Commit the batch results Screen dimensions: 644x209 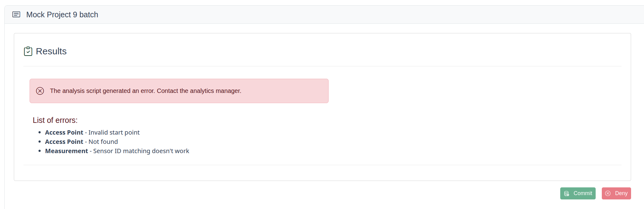click(578, 193)
